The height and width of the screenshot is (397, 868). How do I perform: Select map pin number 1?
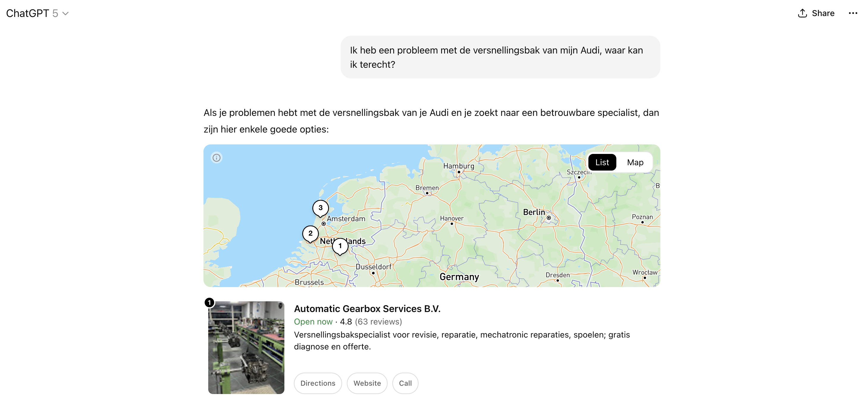coord(340,246)
